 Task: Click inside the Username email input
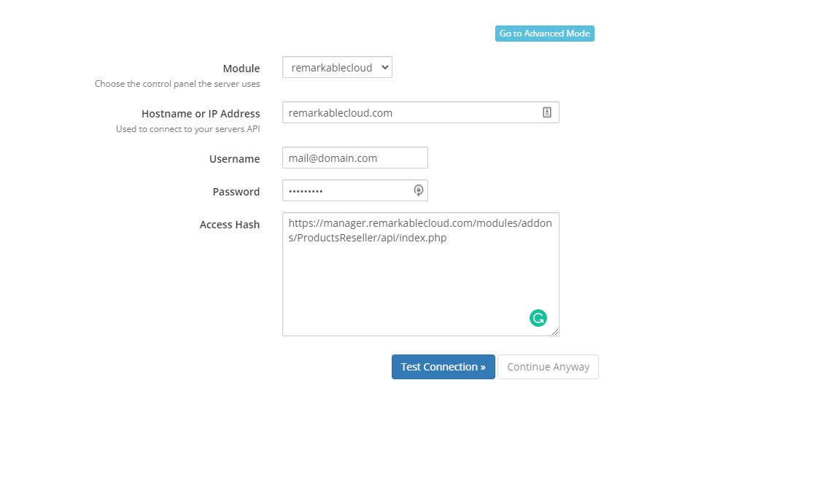[x=355, y=158]
